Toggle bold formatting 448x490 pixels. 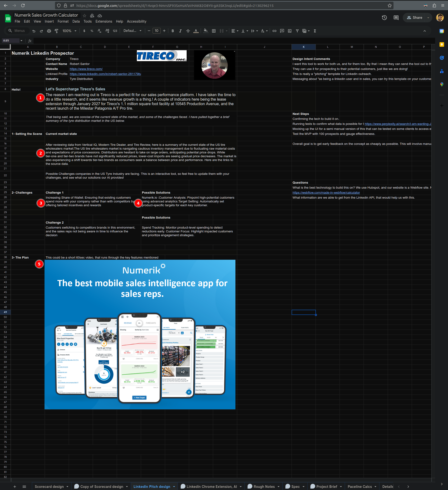click(x=173, y=31)
